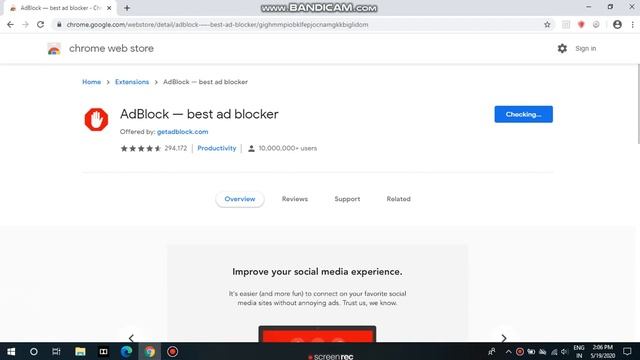Go to Extensions breadcrumb link
Image resolution: width=640 pixels, height=360 pixels.
click(132, 82)
